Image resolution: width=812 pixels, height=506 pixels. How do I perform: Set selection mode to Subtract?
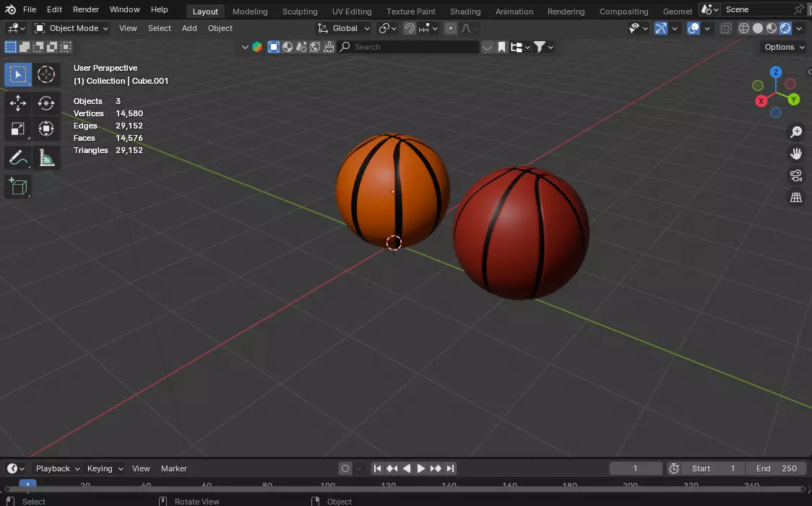pos(38,47)
